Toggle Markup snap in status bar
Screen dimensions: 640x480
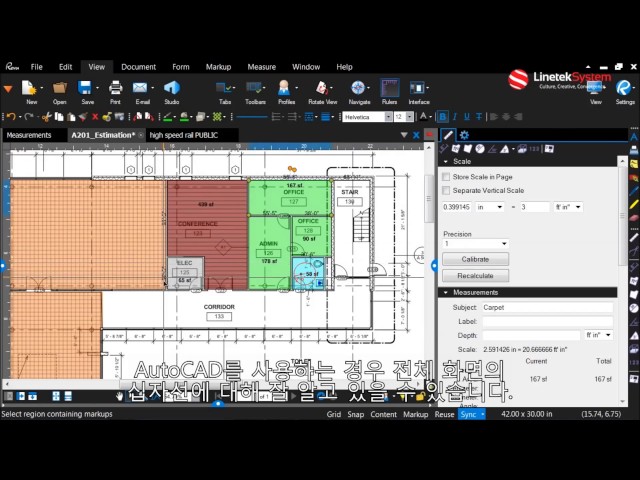[x=416, y=414]
